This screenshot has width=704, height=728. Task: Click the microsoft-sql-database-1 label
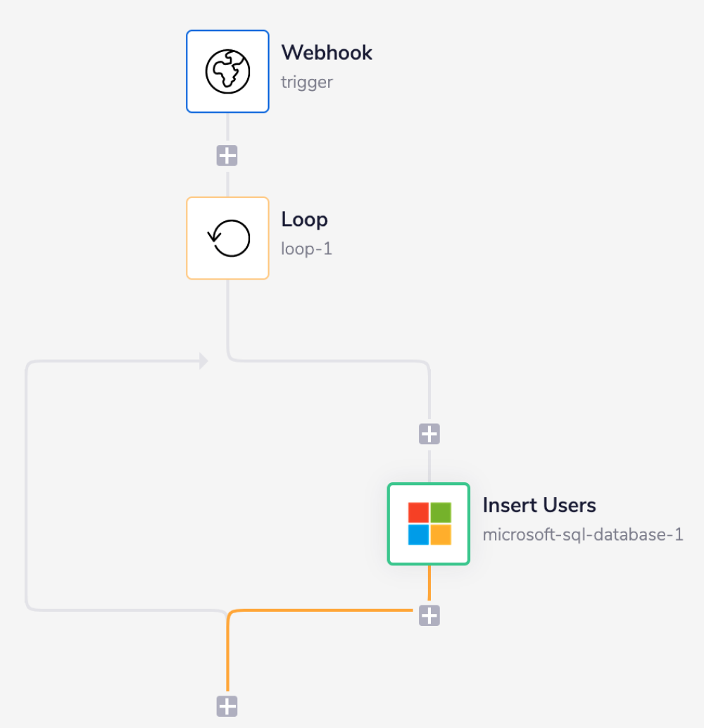click(x=582, y=535)
